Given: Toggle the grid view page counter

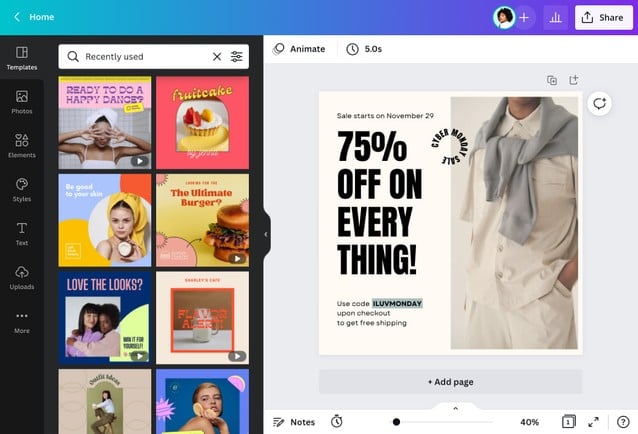Looking at the screenshot, I should (568, 422).
